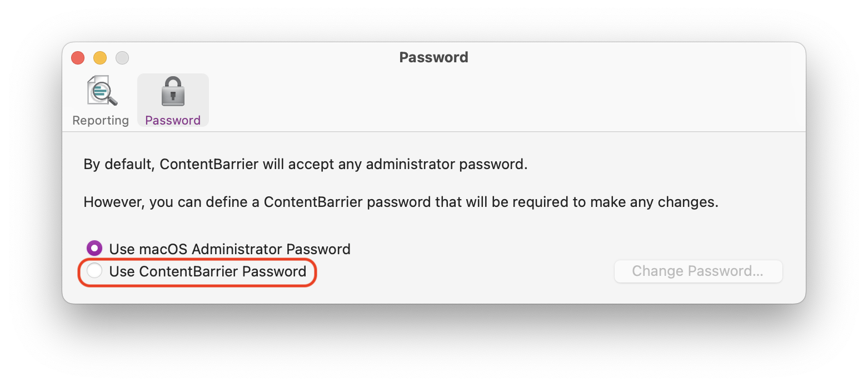868x386 pixels.
Task: Click the grayed-out zoom window button
Action: (122, 57)
